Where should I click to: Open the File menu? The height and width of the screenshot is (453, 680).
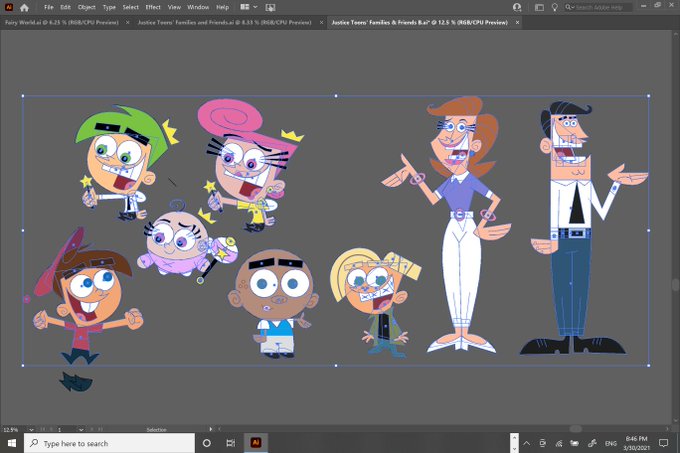(x=49, y=7)
